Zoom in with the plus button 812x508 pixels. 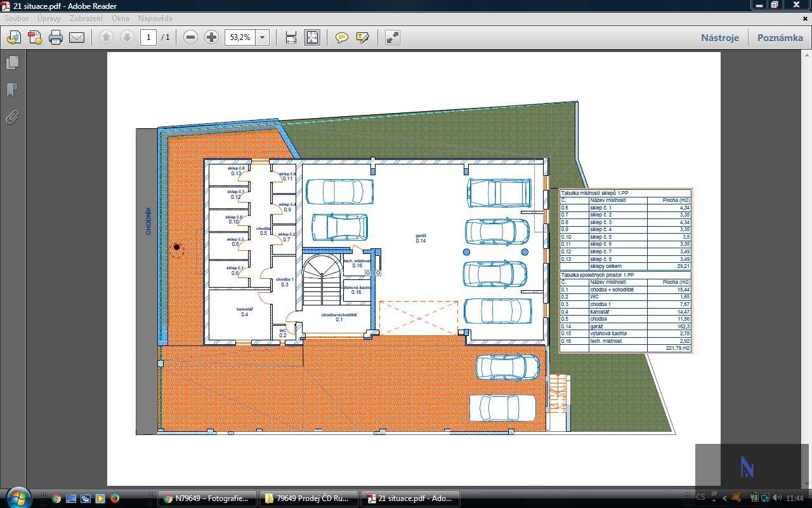[x=211, y=37]
